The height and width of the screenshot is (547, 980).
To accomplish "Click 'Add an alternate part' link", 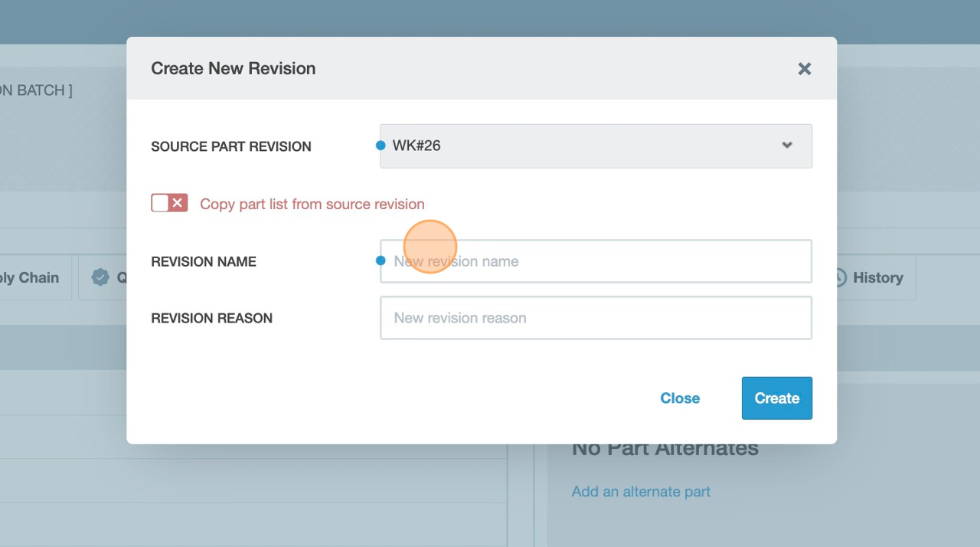I will click(641, 492).
